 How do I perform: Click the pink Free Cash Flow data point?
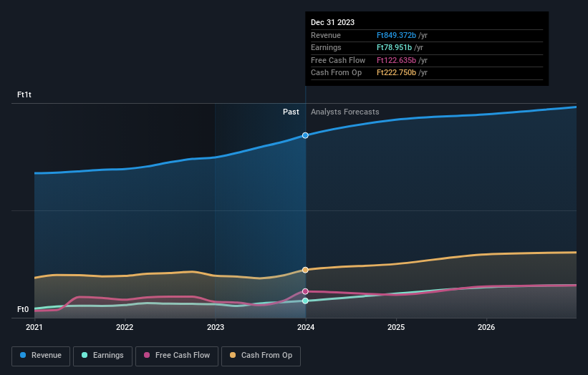click(305, 291)
